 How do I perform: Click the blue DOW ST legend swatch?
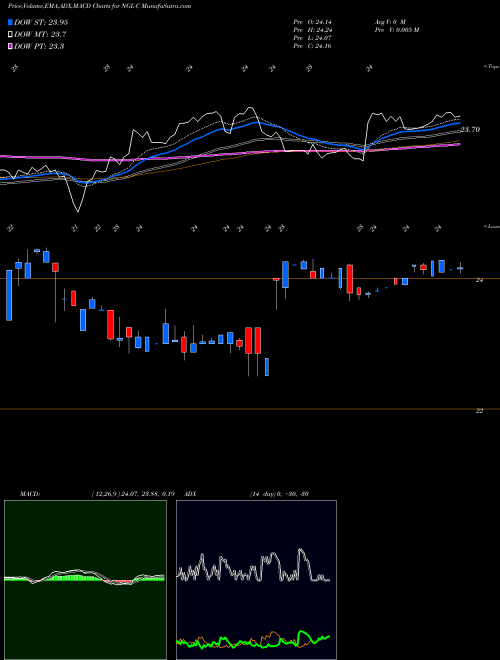(11, 22)
